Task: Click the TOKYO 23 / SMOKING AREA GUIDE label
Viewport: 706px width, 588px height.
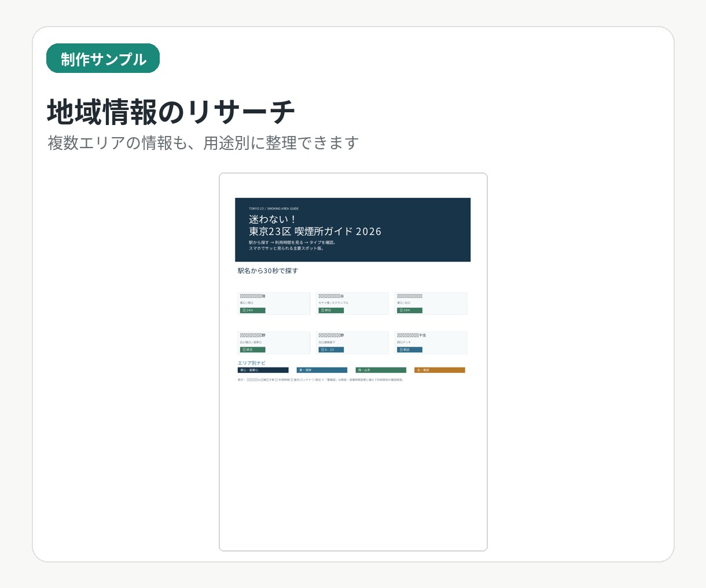Action: (x=274, y=208)
